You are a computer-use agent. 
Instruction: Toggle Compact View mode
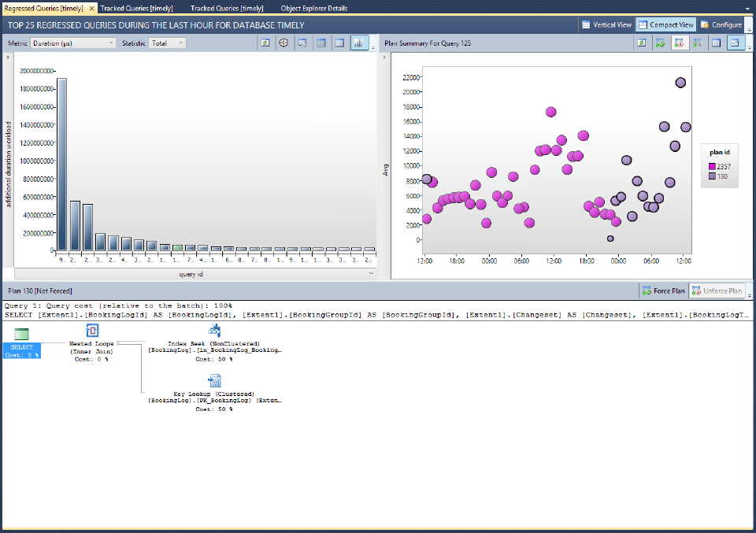(665, 24)
